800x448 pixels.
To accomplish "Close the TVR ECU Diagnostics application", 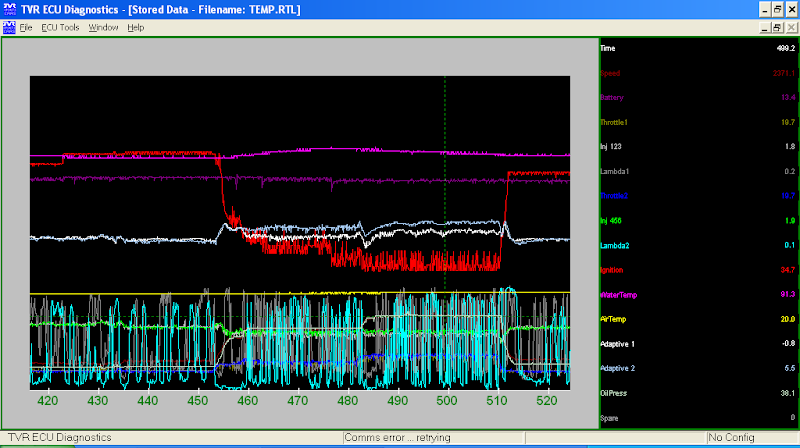I will (791, 9).
